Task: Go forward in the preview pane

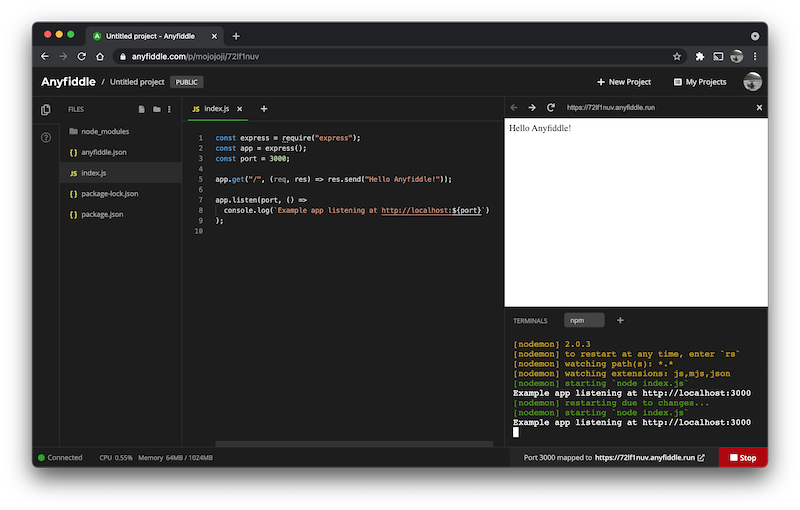Action: [532, 108]
